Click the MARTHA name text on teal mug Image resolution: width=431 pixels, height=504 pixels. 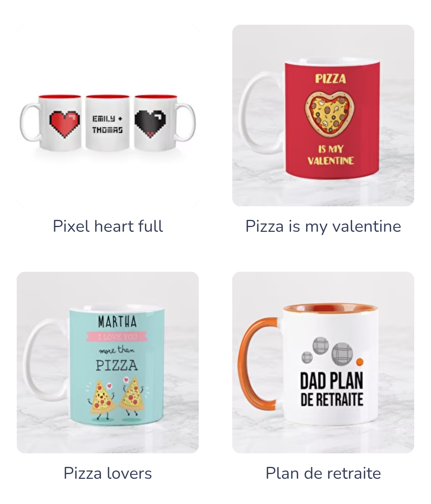(117, 322)
